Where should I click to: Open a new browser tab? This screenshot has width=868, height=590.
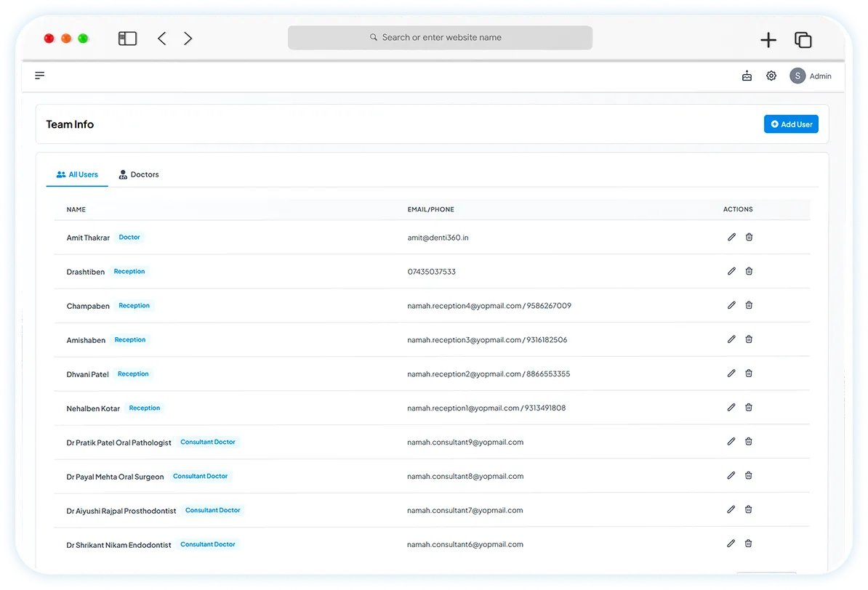tap(768, 40)
